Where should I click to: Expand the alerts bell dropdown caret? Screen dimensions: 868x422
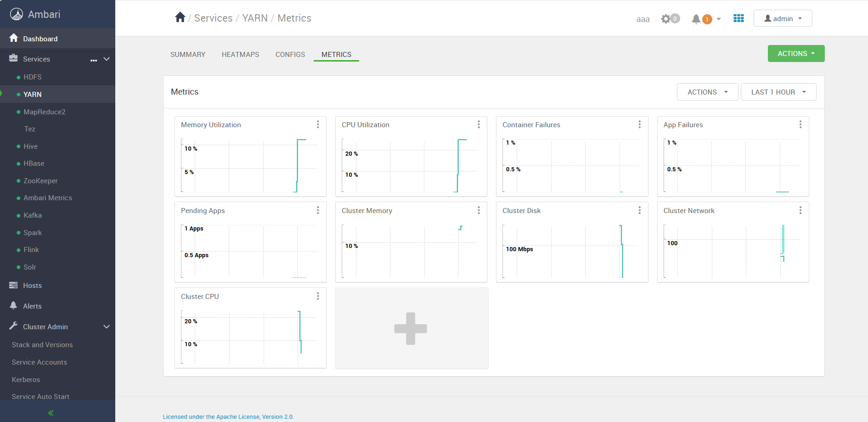719,19
